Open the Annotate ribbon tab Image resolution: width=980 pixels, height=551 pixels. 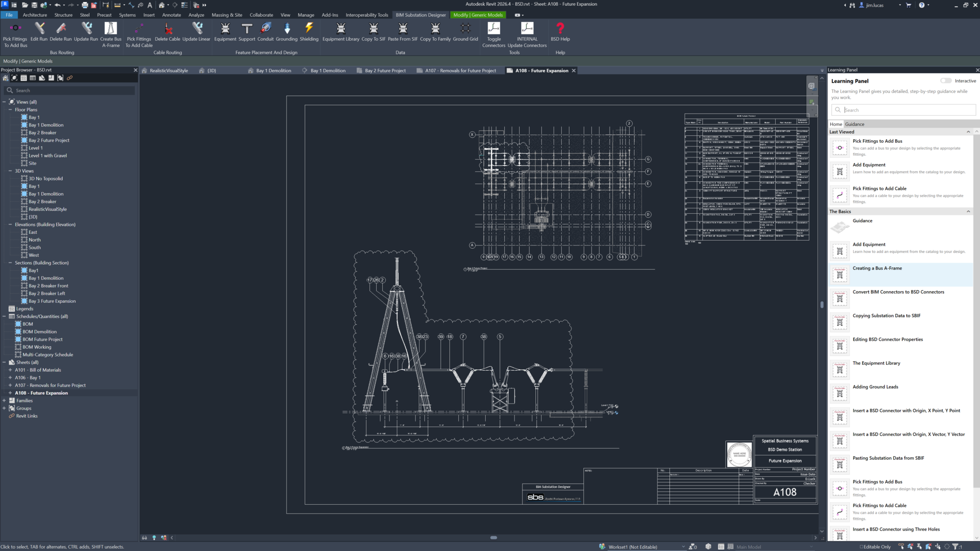click(x=171, y=15)
